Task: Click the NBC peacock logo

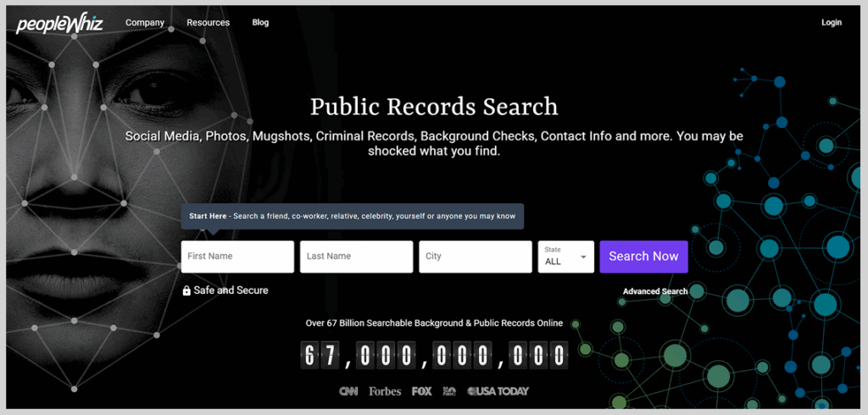Action: (x=450, y=391)
